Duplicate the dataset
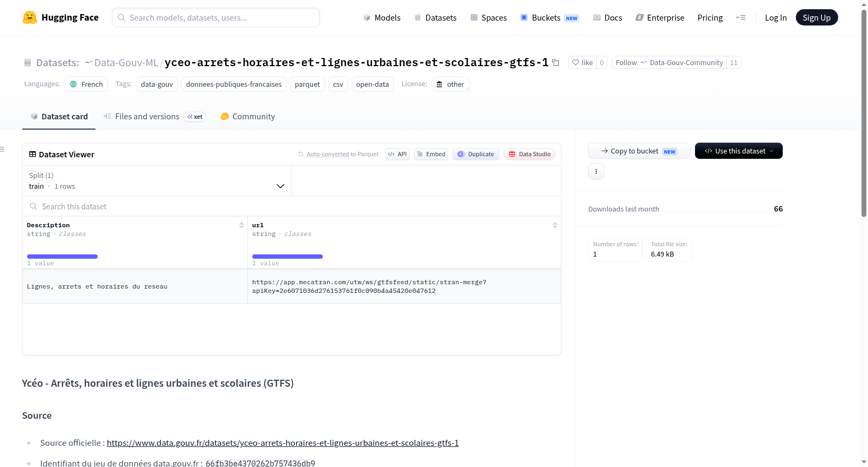 point(476,154)
